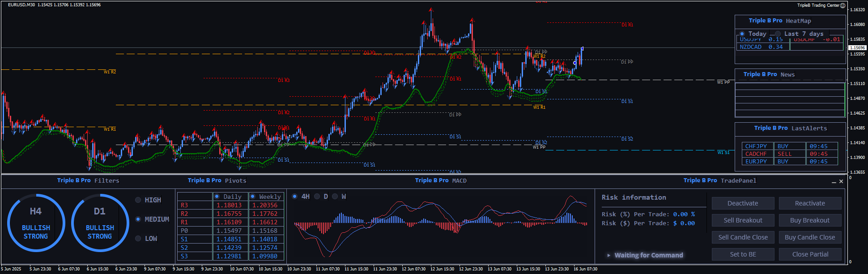The width and height of the screenshot is (868, 274).
Task: Select the HIGH filter radio button
Action: pyautogui.click(x=138, y=200)
